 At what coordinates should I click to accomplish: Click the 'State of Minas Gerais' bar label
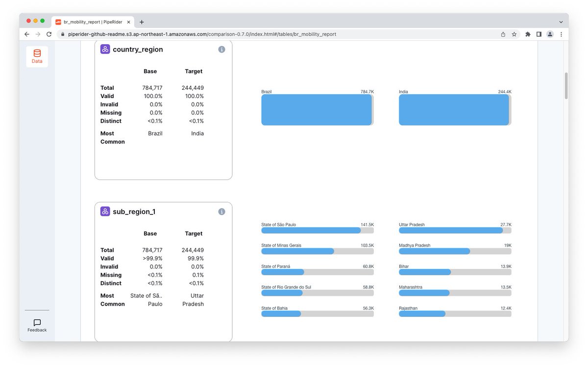281,245
